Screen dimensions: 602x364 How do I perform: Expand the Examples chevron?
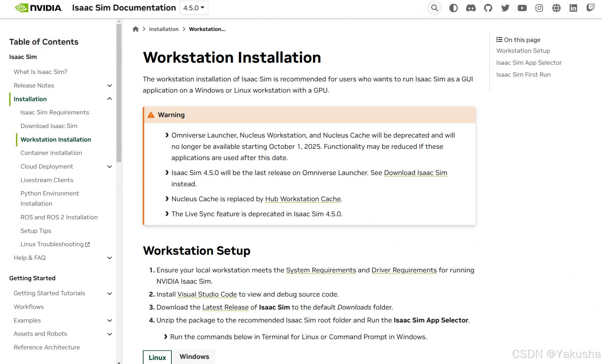(109, 320)
